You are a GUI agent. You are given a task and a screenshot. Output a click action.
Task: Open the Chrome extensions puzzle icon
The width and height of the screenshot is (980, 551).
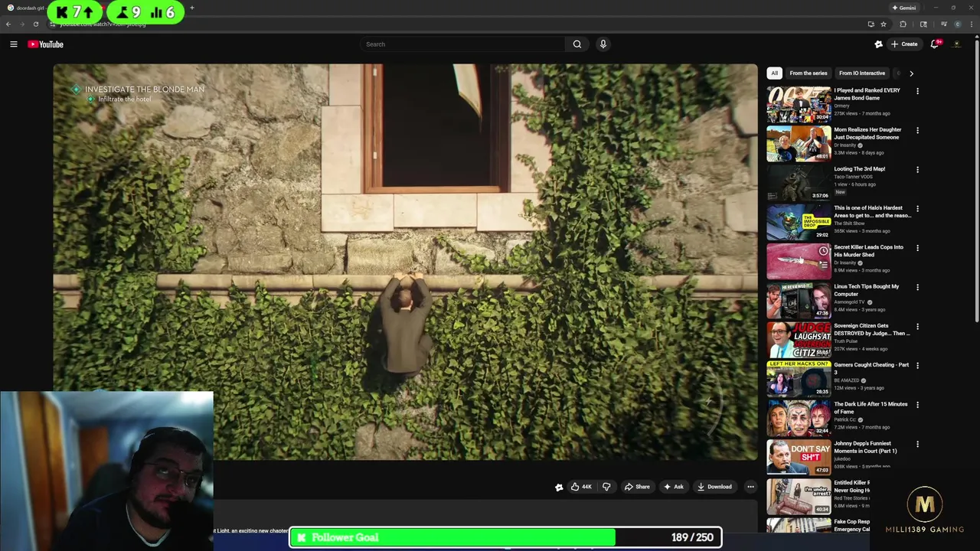[x=903, y=24]
